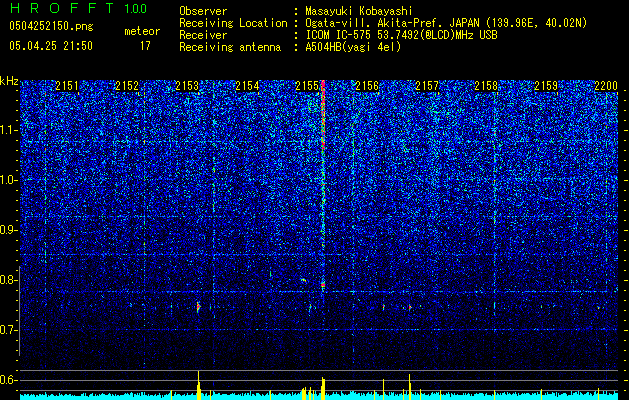Screen dimensions: 629x400
Task: Click the meteor count 17
Action: tap(145, 46)
